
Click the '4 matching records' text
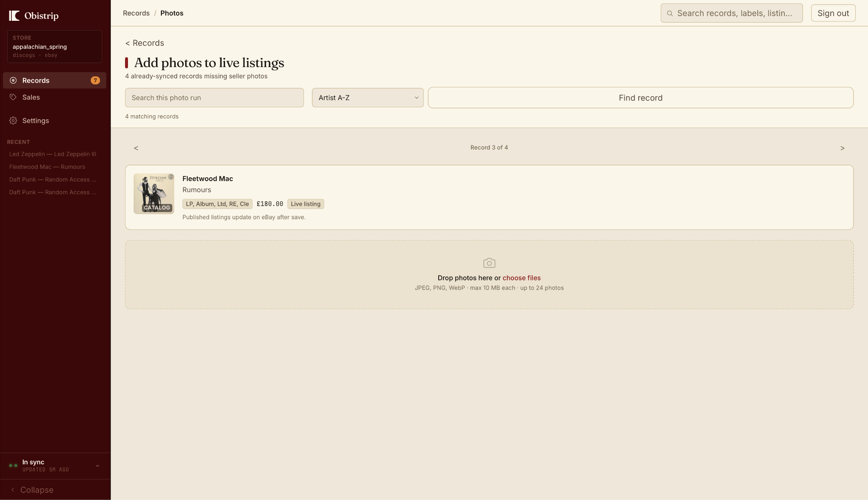(152, 117)
